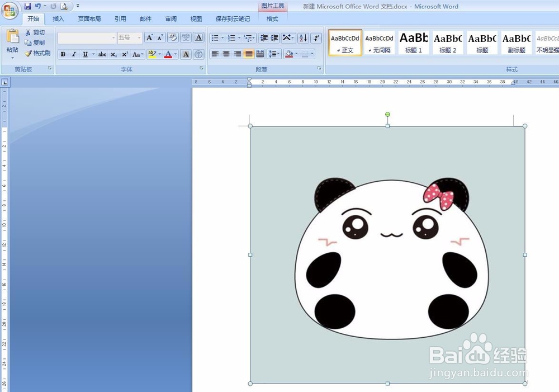Open the sort tool in the paragraph group
559x392 pixels.
(302, 38)
